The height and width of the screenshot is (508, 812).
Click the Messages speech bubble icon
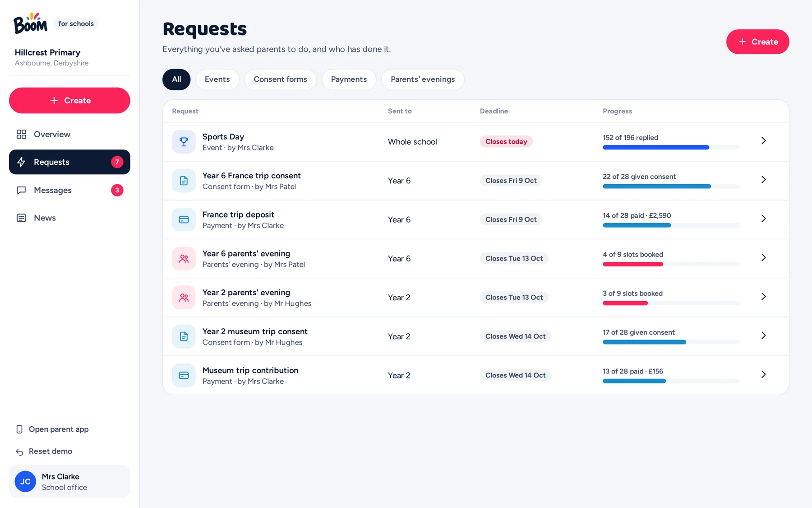click(x=21, y=190)
